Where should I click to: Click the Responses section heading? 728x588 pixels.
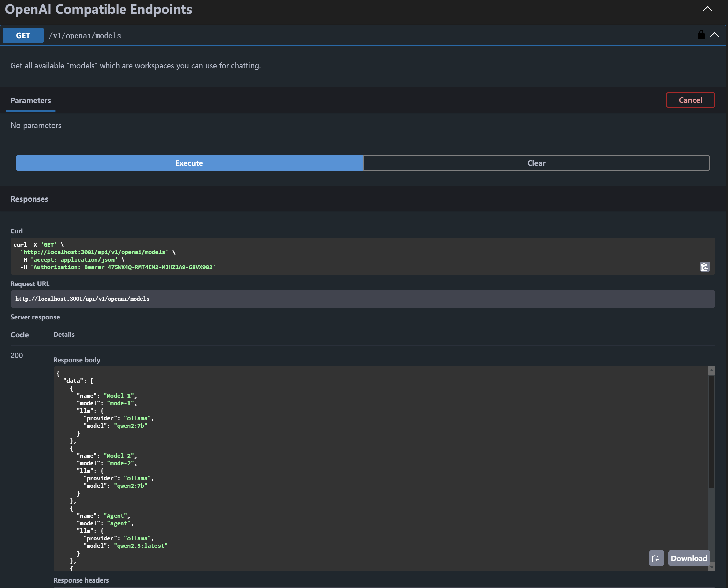(29, 199)
